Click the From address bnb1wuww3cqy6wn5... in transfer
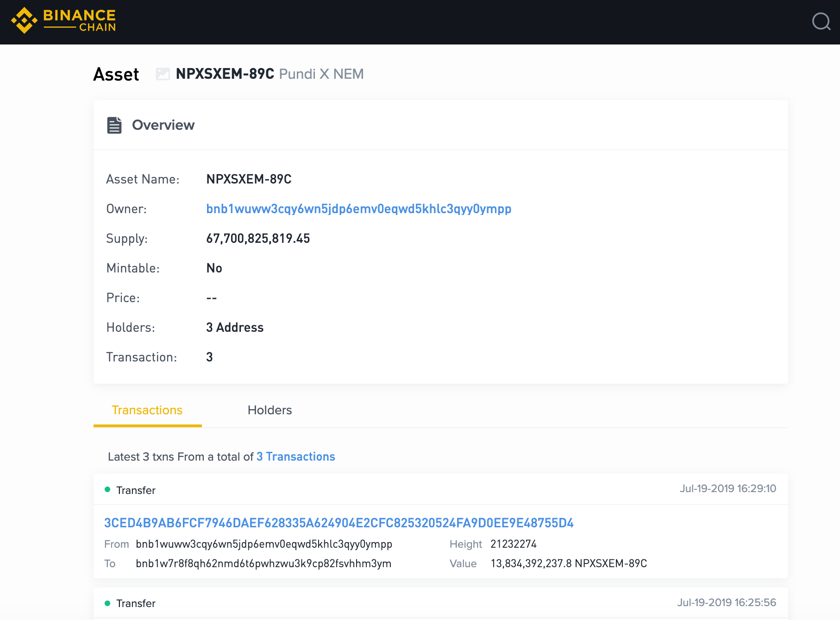 pyautogui.click(x=264, y=544)
